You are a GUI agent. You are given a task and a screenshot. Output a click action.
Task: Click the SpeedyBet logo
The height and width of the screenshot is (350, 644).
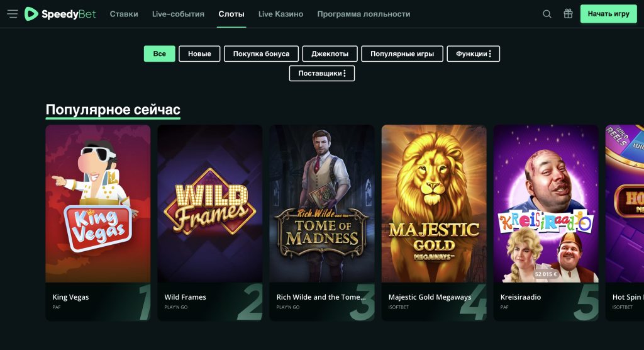click(60, 14)
